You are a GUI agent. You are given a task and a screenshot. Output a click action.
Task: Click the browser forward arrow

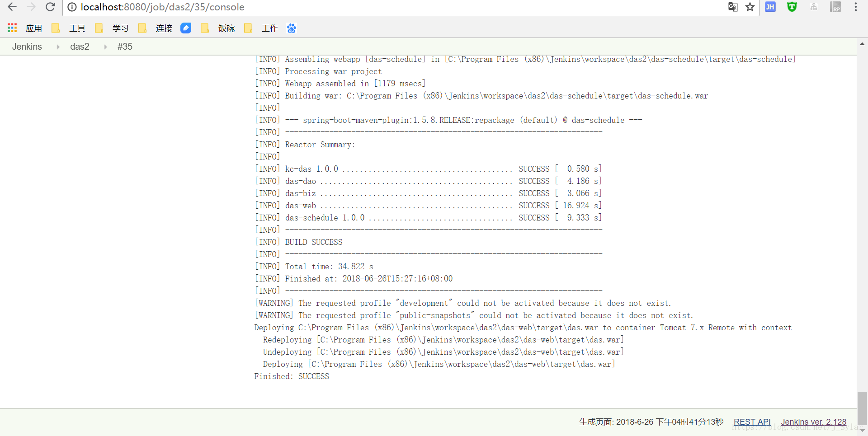click(31, 7)
